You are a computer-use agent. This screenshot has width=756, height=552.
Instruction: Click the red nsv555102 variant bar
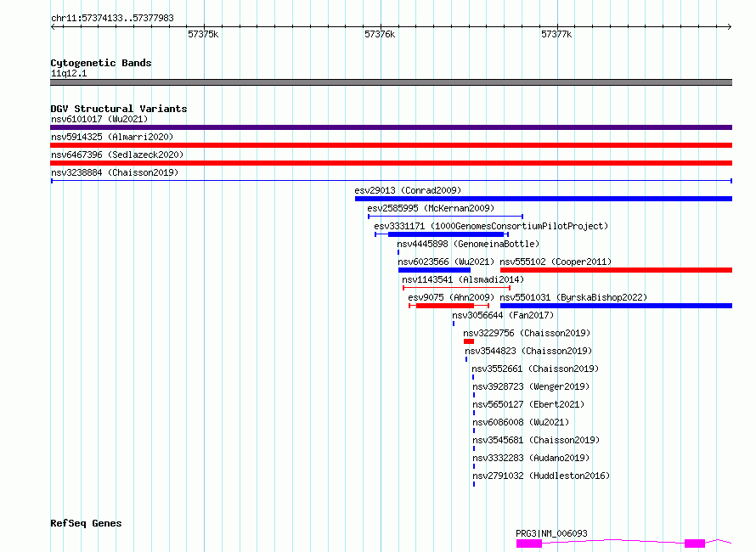(616, 270)
